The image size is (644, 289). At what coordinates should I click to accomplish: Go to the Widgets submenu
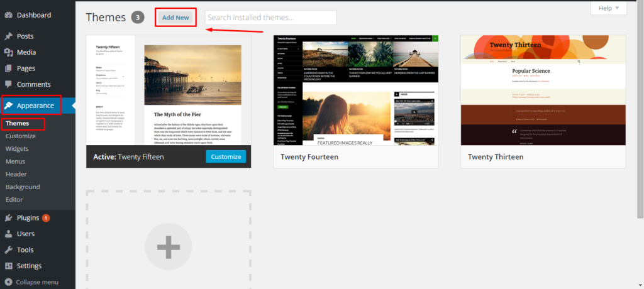tap(17, 149)
